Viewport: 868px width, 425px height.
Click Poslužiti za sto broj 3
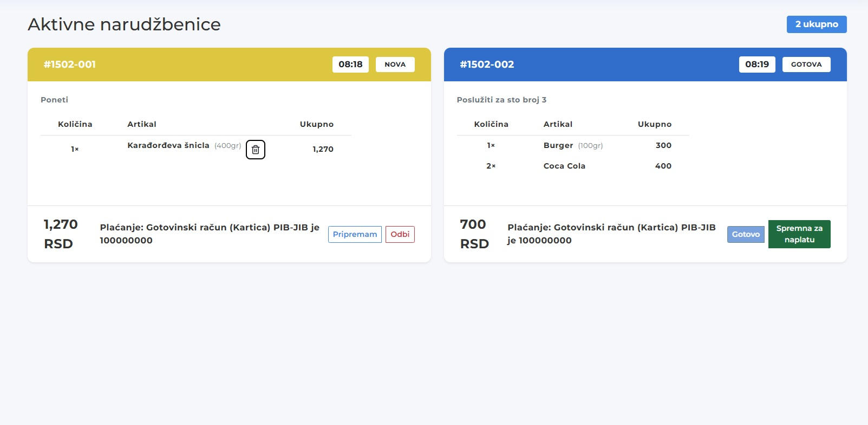(501, 100)
